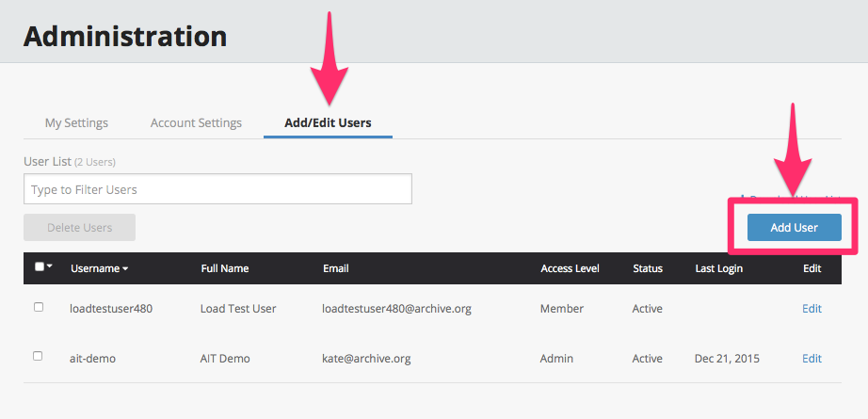Click the Email column header
Image resolution: width=868 pixels, height=419 pixels.
coord(335,268)
